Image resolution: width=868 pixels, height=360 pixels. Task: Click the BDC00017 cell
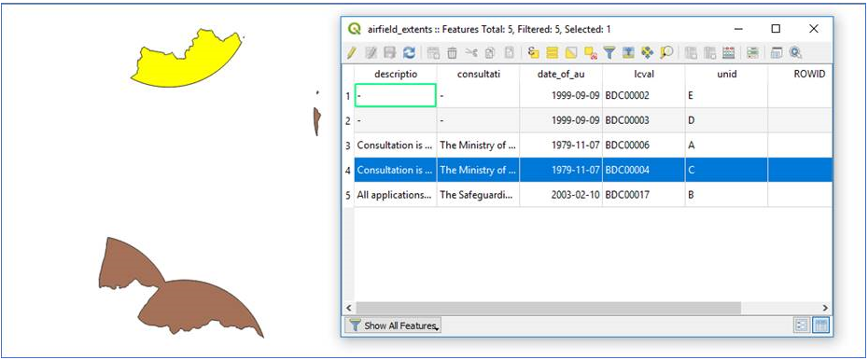(x=643, y=195)
